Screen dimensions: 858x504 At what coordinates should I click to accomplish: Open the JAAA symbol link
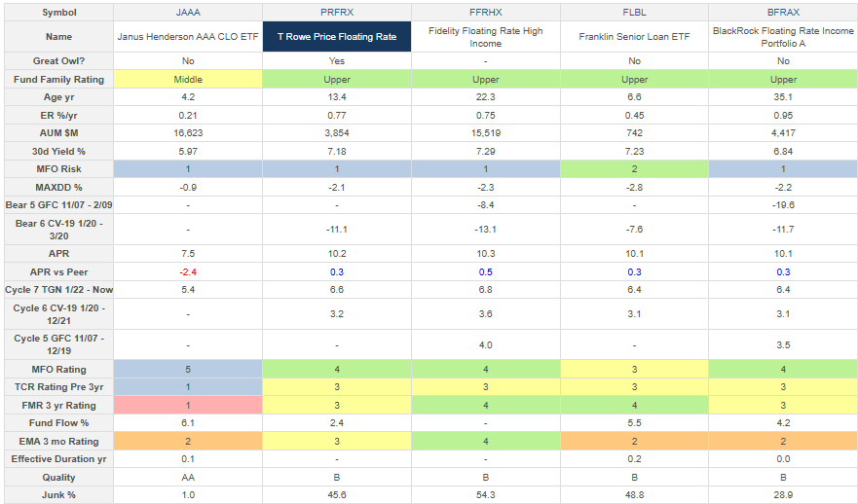(187, 10)
